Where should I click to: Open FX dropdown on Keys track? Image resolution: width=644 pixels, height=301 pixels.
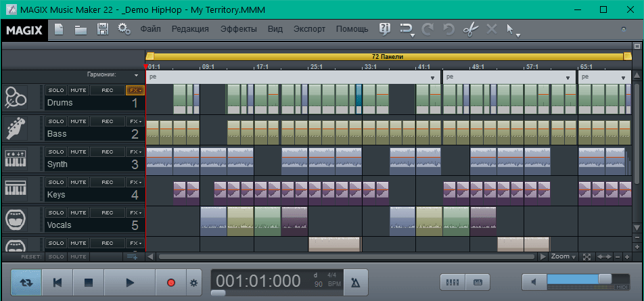tap(135, 182)
